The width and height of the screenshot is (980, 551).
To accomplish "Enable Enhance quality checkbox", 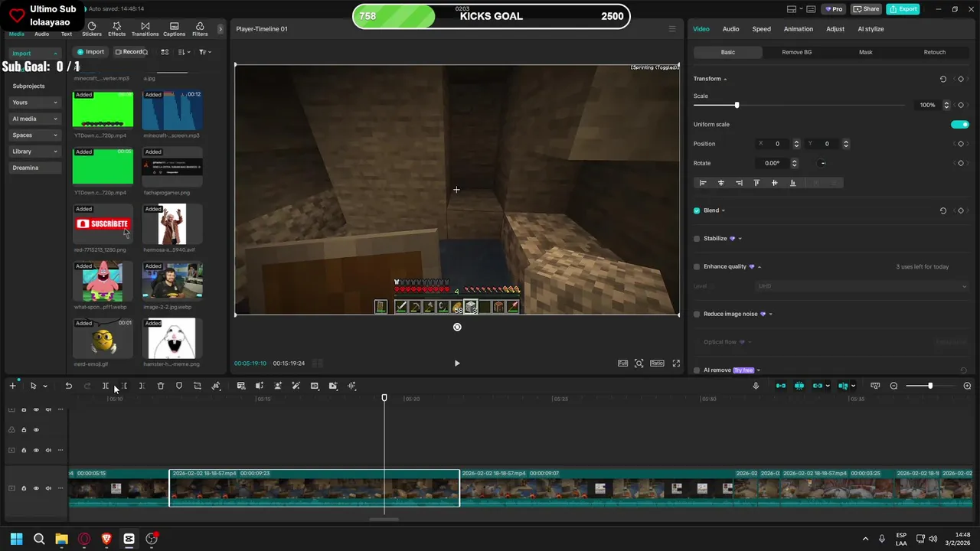I will pos(697,266).
